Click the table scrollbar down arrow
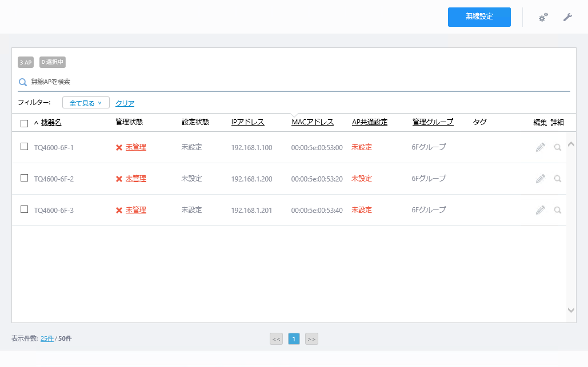The height and width of the screenshot is (367, 588). coord(571,310)
